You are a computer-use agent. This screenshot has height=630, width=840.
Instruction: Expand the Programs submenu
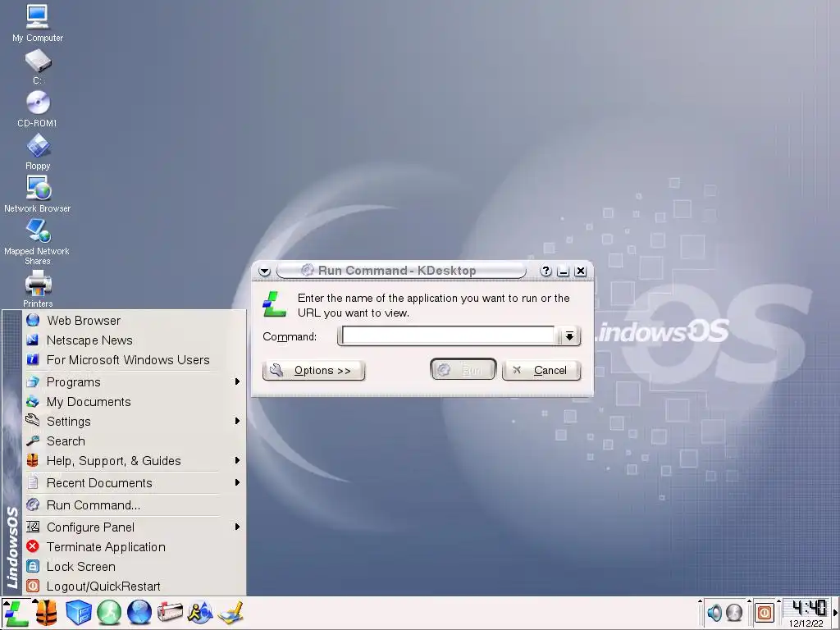(x=135, y=382)
